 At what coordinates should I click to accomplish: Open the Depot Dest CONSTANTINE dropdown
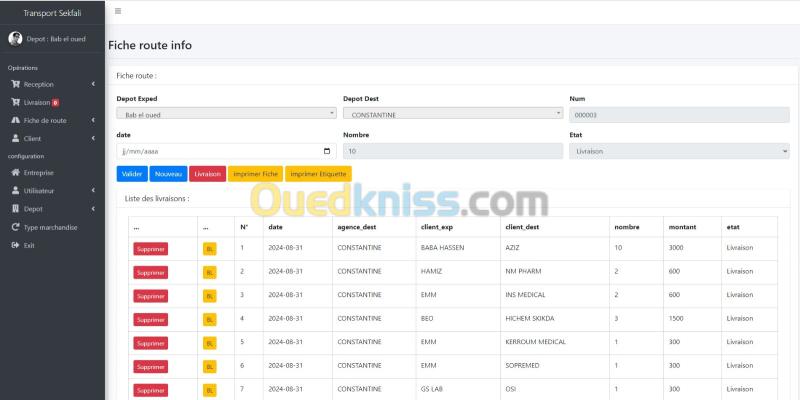click(453, 115)
